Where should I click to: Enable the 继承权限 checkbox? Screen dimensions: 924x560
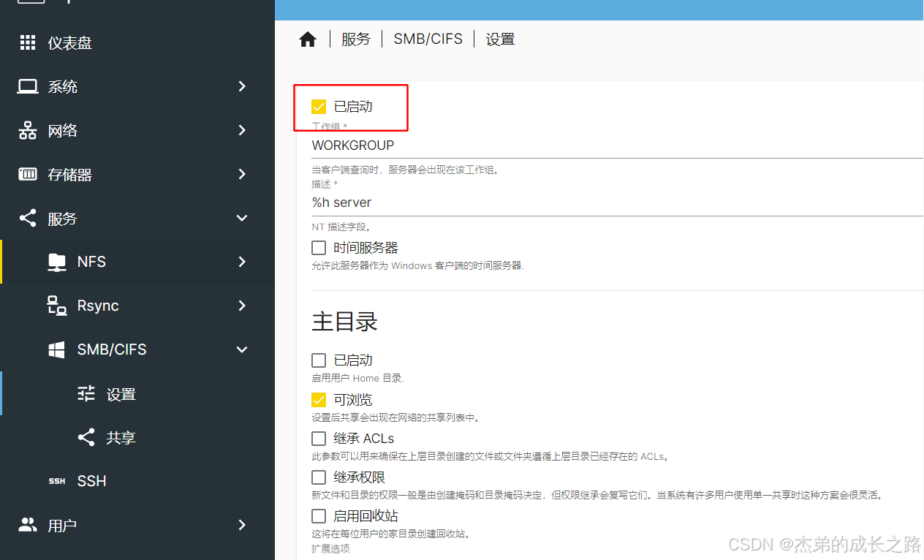[x=319, y=477]
